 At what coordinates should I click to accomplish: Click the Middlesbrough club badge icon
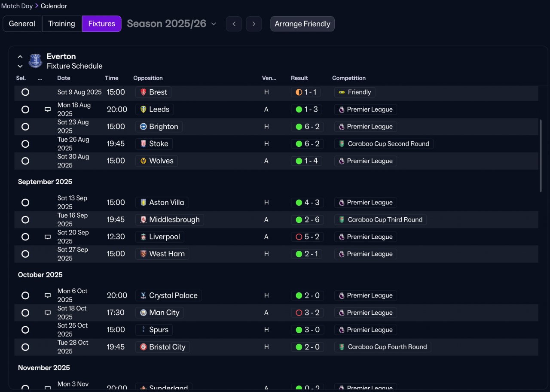[144, 220]
